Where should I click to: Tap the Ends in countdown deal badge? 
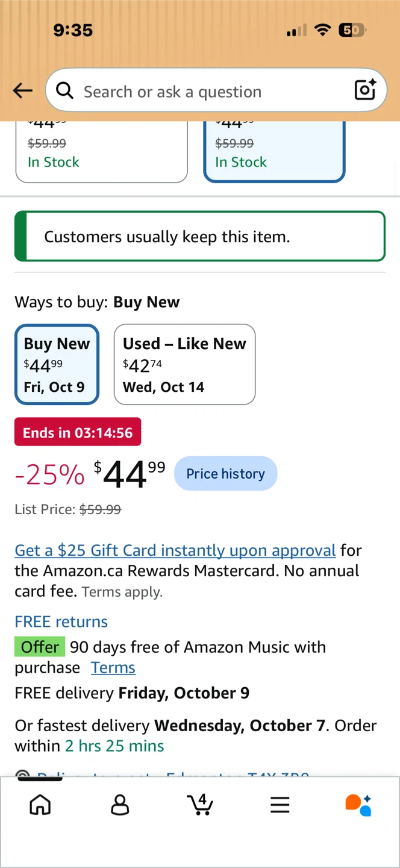pyautogui.click(x=78, y=432)
